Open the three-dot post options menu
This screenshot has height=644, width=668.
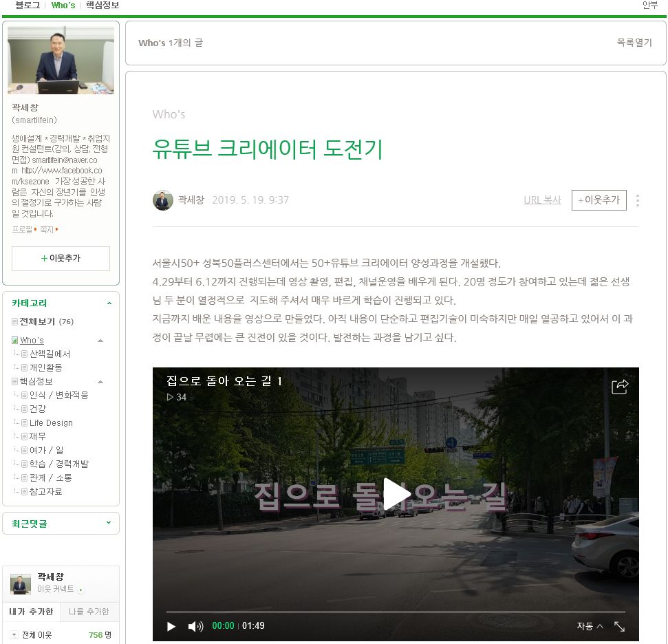click(637, 200)
